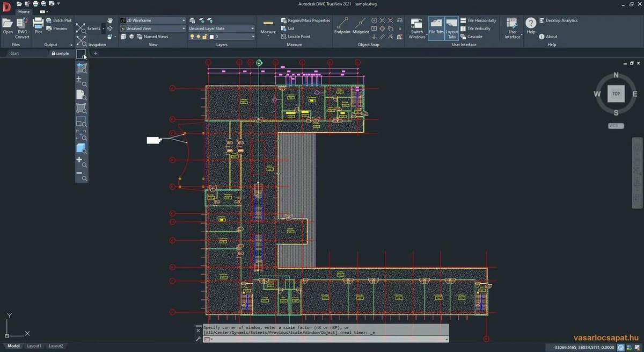Click the Plot printer icon
The width and height of the screenshot is (644, 352).
pyautogui.click(x=38, y=24)
